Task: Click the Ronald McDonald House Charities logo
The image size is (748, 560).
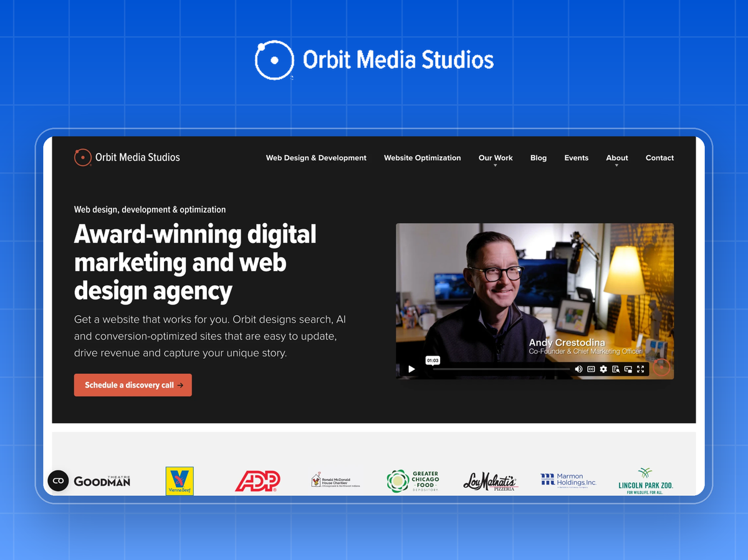Action: 335,480
